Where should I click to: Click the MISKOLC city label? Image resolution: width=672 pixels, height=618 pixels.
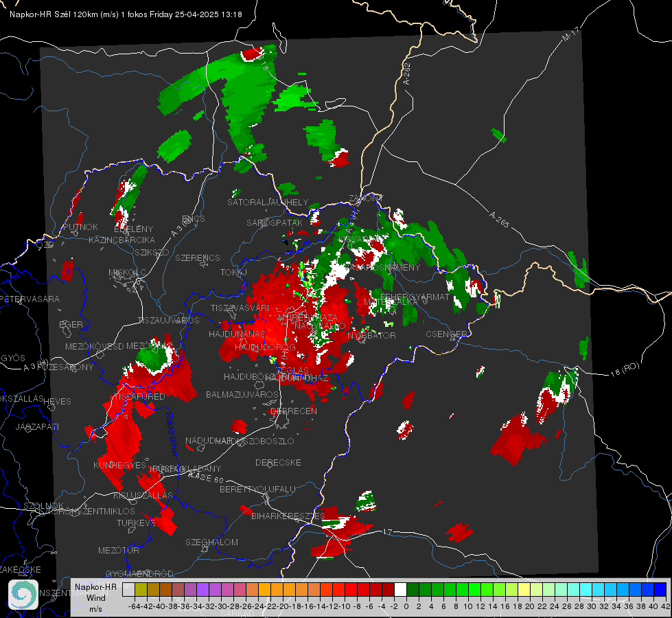pos(127,273)
